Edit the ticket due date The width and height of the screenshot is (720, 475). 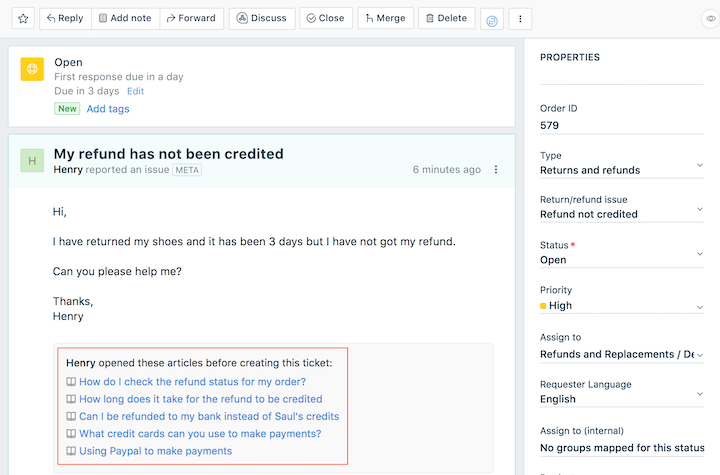pos(135,91)
